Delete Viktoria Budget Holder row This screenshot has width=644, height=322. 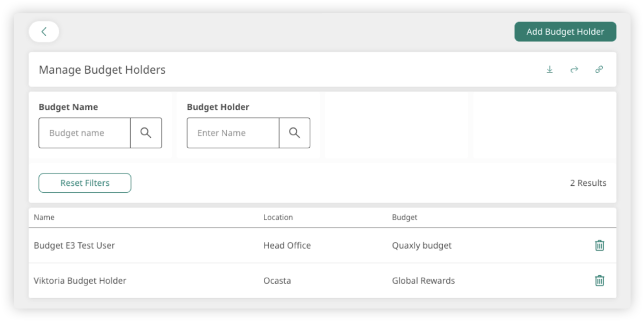(599, 281)
